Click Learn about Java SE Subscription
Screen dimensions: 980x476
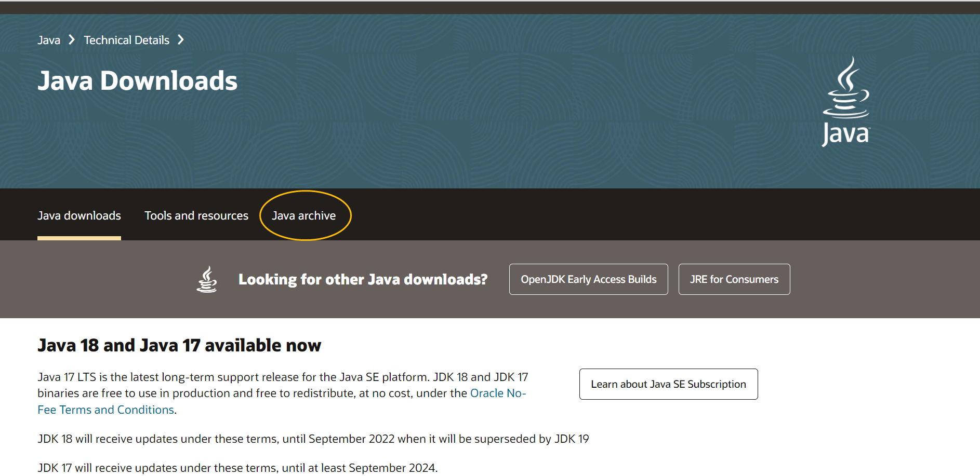click(669, 384)
